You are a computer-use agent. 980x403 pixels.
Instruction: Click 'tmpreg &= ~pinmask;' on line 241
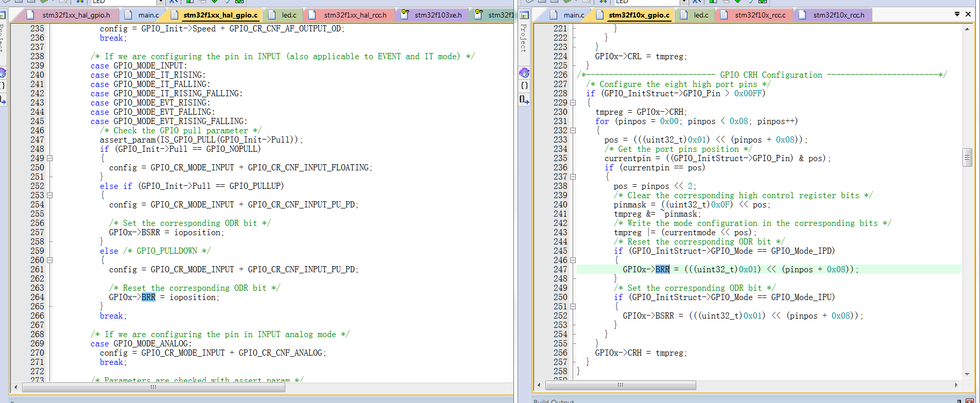point(657,214)
